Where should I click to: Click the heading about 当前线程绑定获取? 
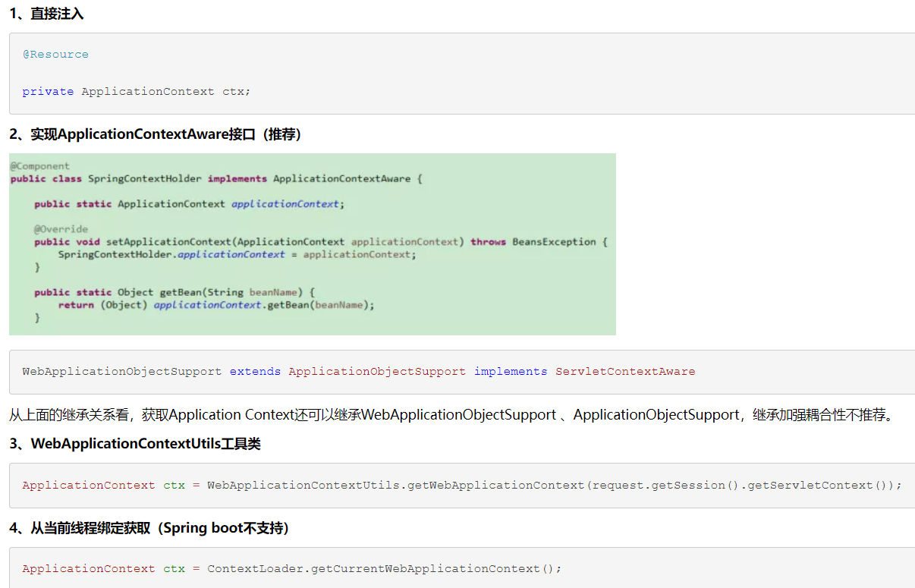coord(149,528)
